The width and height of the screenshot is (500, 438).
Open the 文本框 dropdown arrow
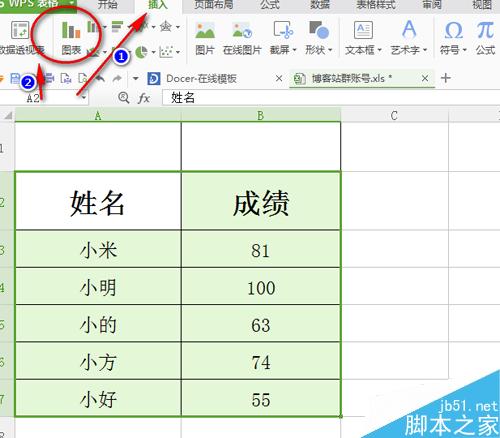[380, 50]
